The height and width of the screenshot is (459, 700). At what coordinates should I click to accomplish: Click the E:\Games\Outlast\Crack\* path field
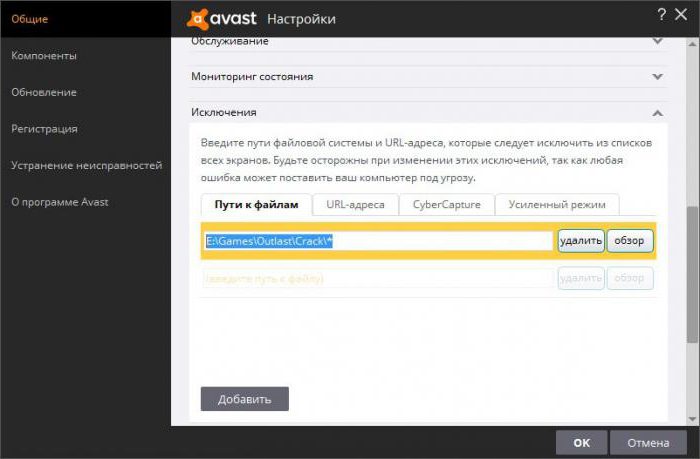(x=379, y=241)
